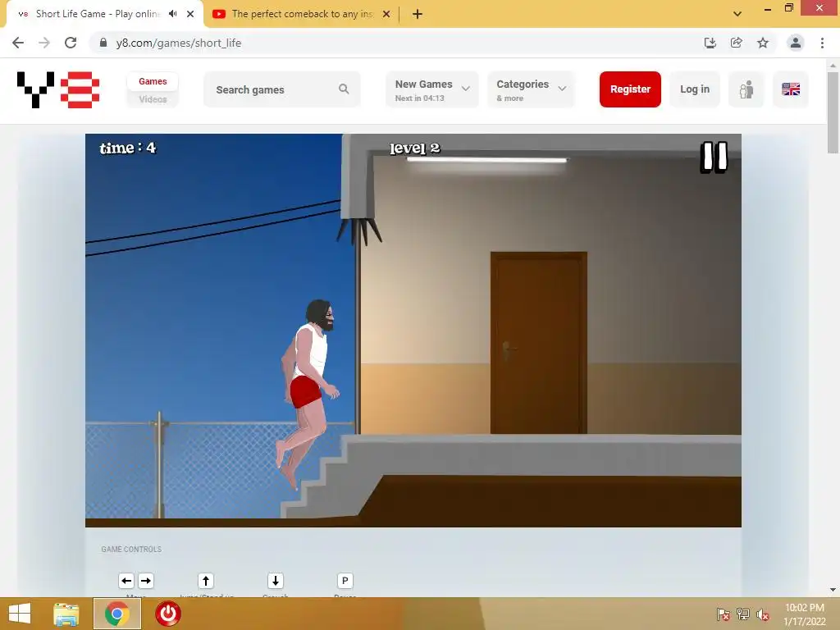Open the Chrome profile icon
This screenshot has height=630, width=840.
pyautogui.click(x=796, y=43)
